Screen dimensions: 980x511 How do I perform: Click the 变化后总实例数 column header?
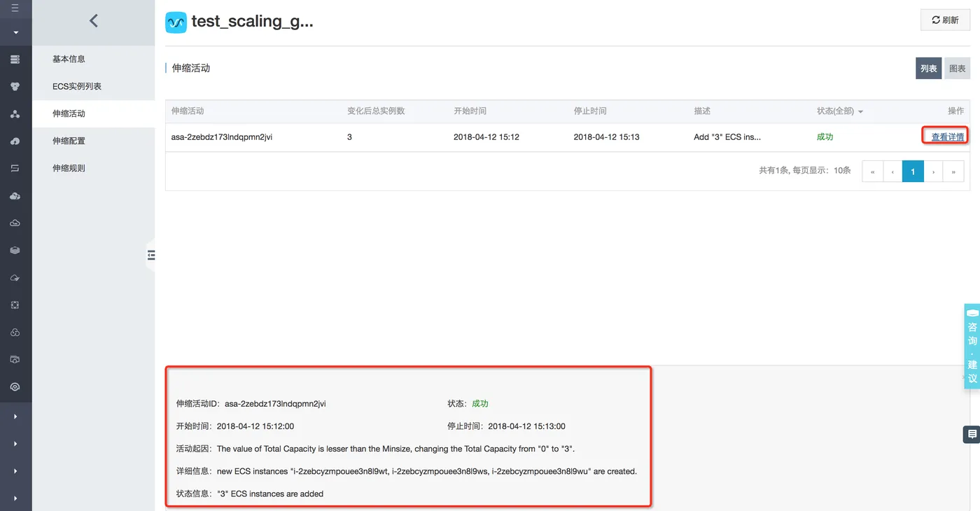[376, 111]
